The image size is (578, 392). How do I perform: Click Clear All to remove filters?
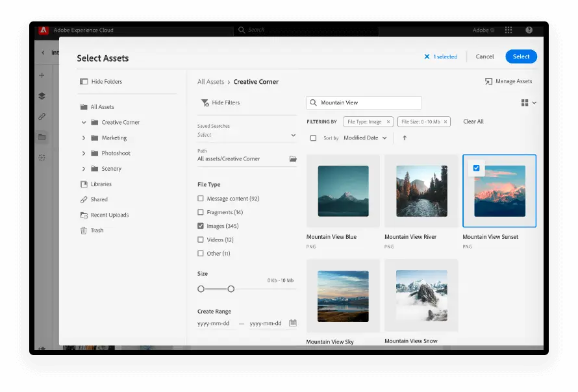(473, 121)
